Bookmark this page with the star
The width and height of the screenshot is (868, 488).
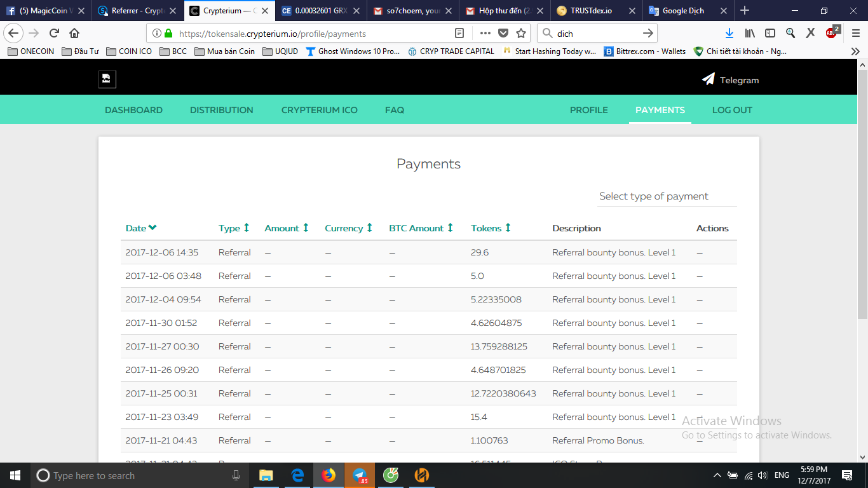coord(521,34)
